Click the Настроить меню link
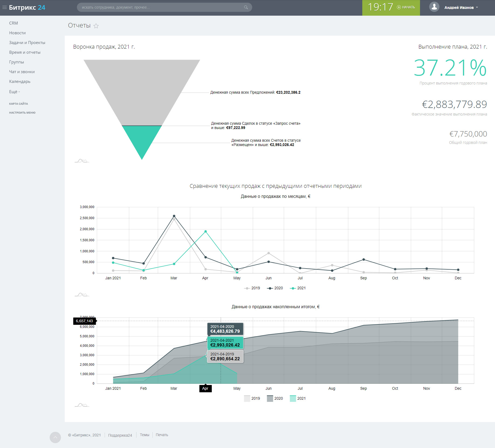This screenshot has width=495, height=448. pyautogui.click(x=22, y=113)
